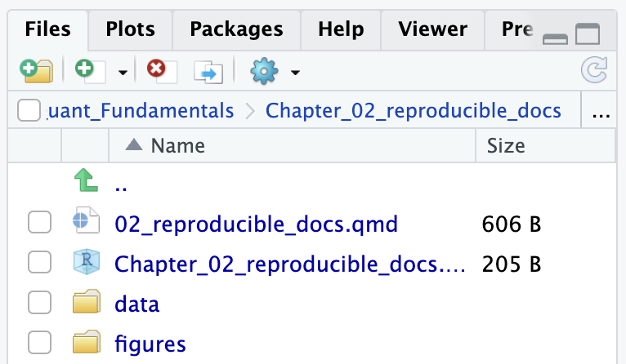Viewport: 626px width, 364px height.
Task: Click the New Folder icon
Action: [x=36, y=71]
